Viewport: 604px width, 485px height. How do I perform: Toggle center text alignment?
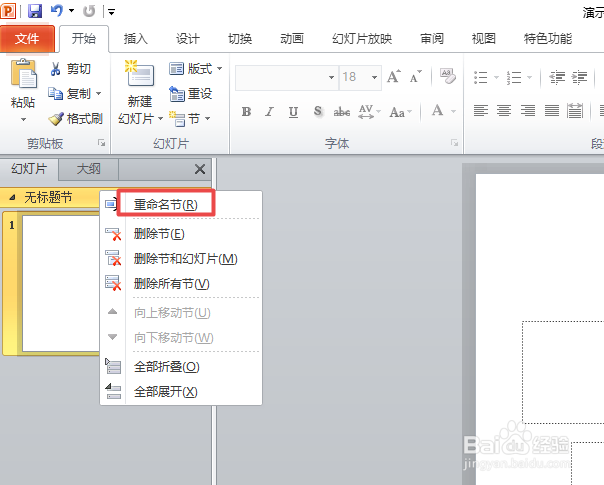tap(504, 111)
